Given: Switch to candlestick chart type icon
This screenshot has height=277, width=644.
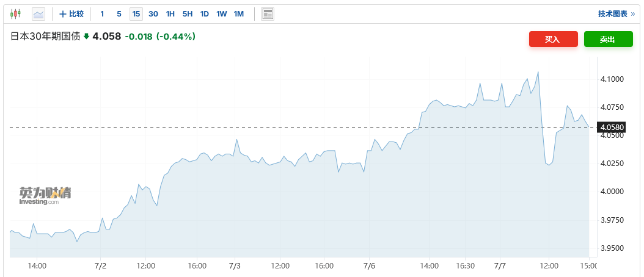Looking at the screenshot, I should pyautogui.click(x=15, y=14).
